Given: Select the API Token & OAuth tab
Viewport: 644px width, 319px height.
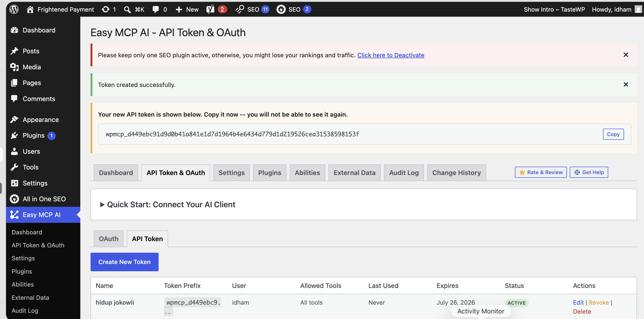Looking at the screenshot, I should pos(176,172).
